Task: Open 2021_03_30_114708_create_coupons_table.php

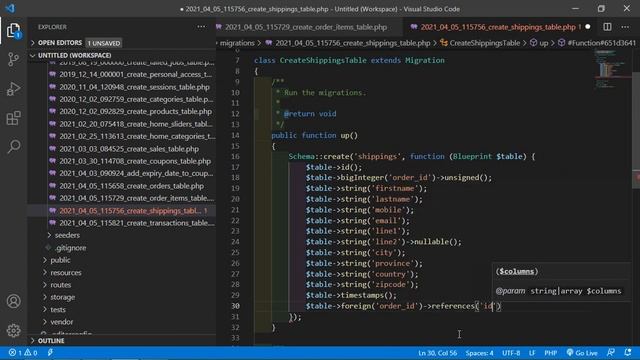Action: click(135, 161)
